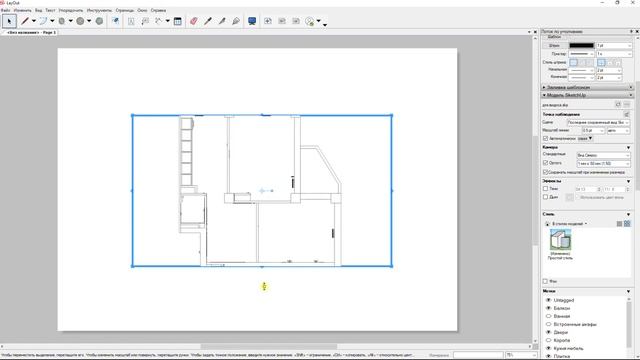The height and width of the screenshot is (360, 640).
Task: Select the Split tool
Action: [222, 21]
